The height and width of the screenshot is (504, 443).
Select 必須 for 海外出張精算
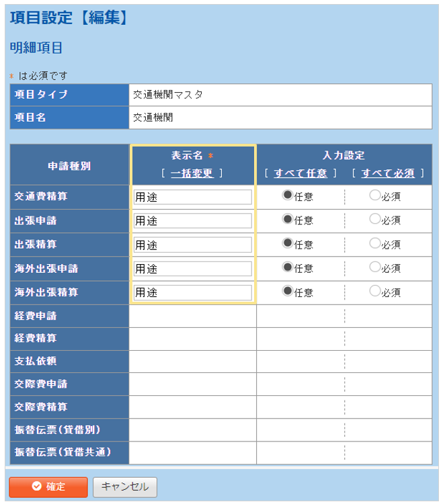tap(374, 292)
